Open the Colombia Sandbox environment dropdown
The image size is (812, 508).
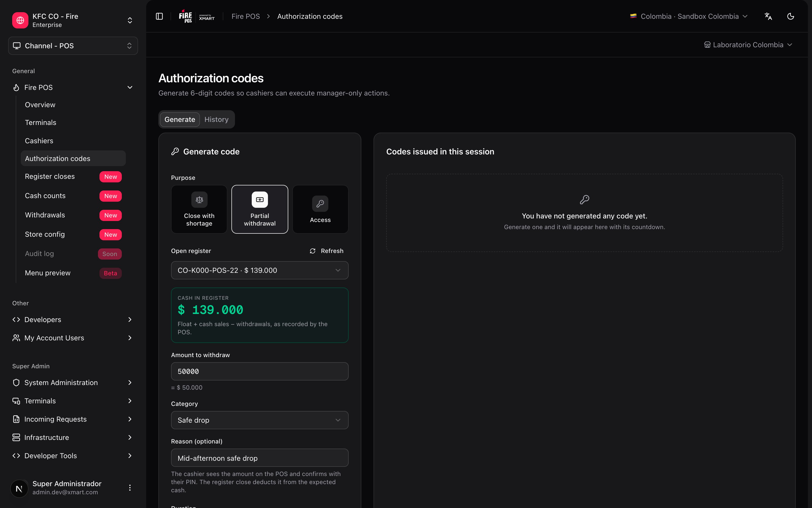point(688,16)
